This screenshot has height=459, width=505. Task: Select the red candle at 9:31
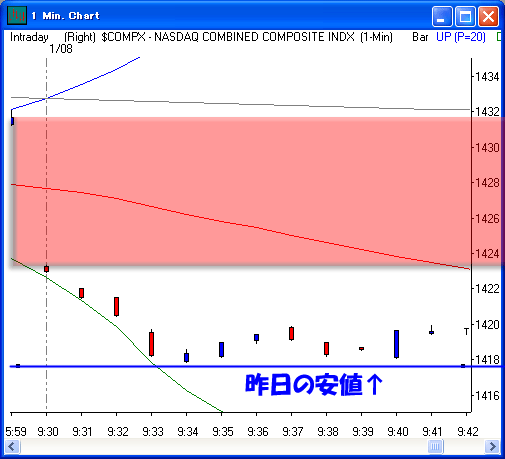coord(81,293)
